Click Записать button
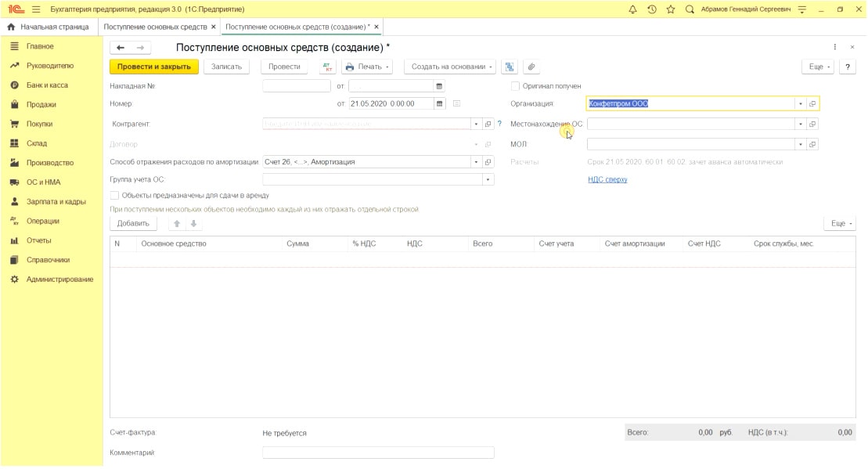Viewport: 868px width, 469px height. [226, 67]
